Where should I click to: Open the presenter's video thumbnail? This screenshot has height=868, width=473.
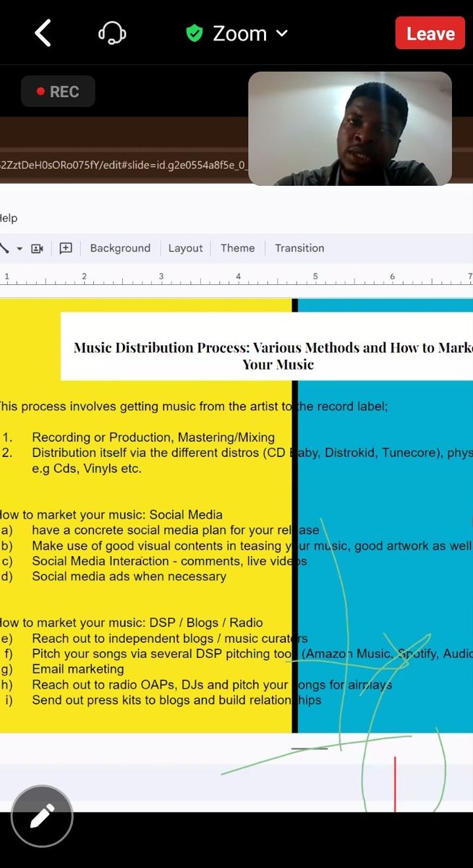350,129
